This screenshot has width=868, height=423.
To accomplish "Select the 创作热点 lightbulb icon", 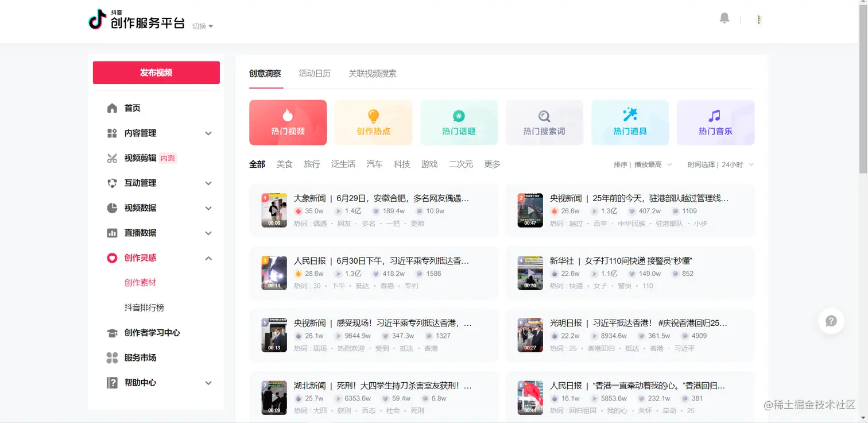I will 373,117.
